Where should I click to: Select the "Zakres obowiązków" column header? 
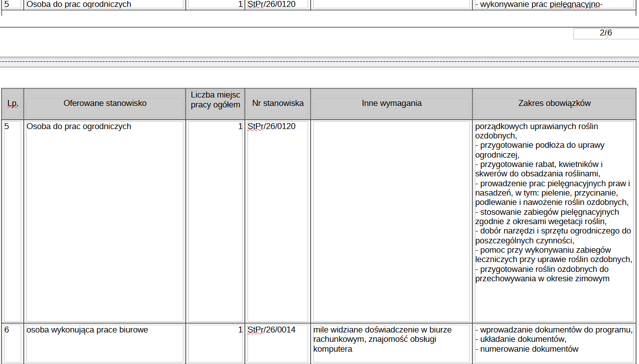[554, 103]
